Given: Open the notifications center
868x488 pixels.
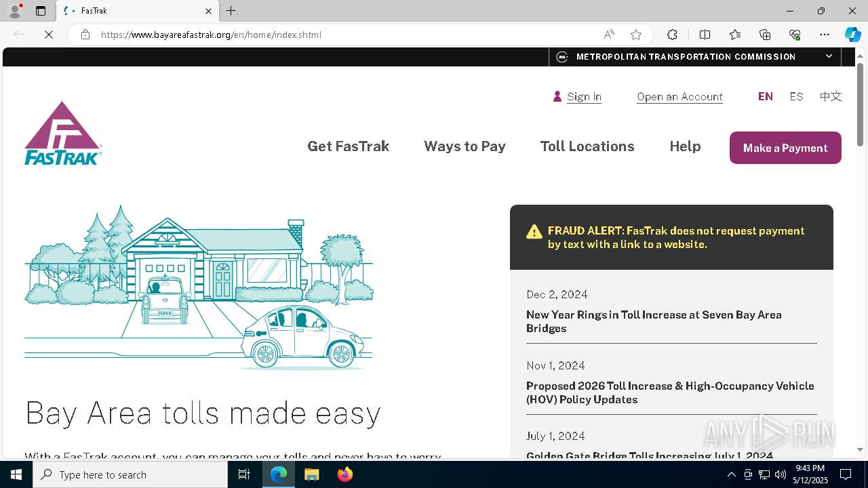Looking at the screenshot, I should point(846,474).
